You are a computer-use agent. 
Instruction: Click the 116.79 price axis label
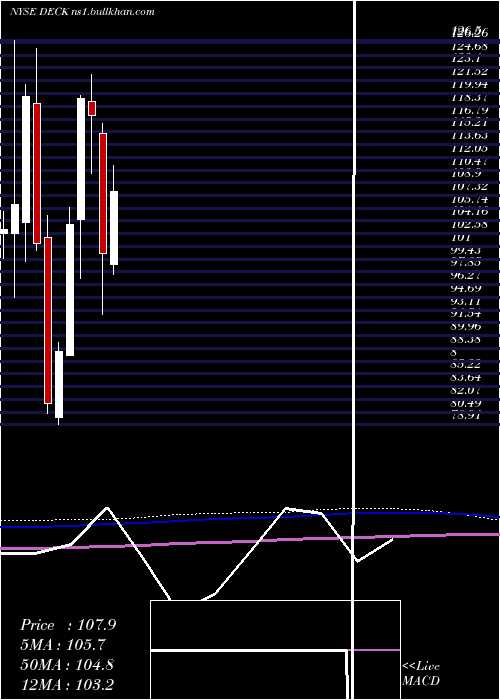tap(470, 110)
